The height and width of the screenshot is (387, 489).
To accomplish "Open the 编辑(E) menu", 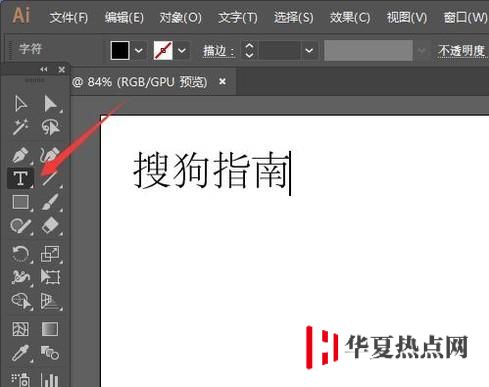I will pyautogui.click(x=124, y=18).
